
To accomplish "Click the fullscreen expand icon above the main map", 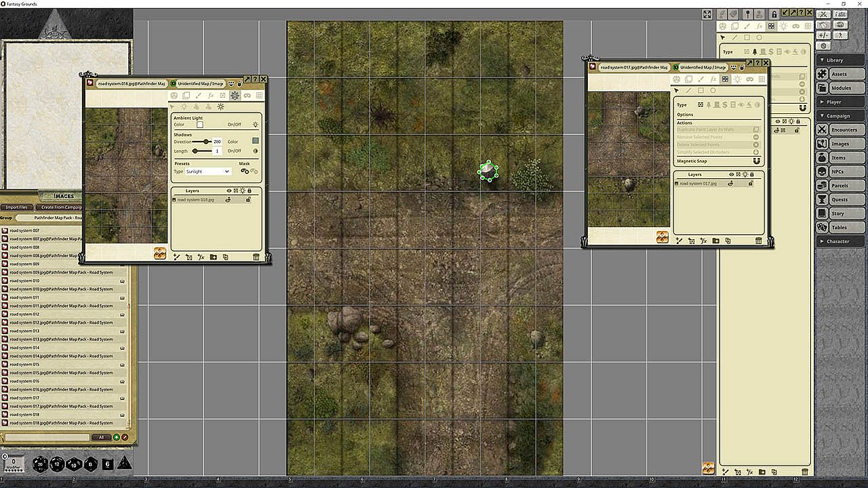I will coord(707,14).
